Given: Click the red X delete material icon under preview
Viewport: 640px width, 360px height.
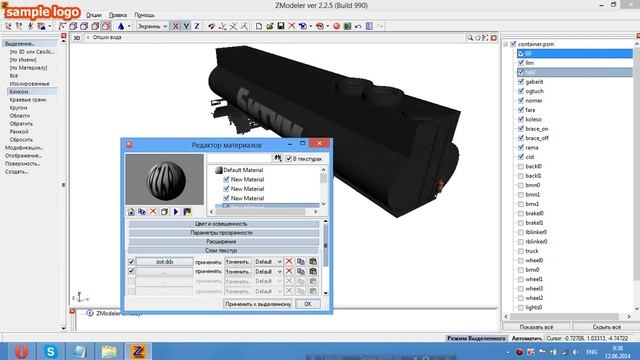Looking at the screenshot, I should point(153,212).
